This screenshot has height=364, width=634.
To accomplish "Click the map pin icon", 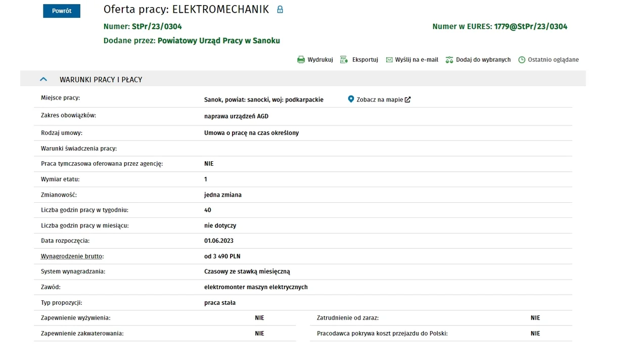I will 351,99.
